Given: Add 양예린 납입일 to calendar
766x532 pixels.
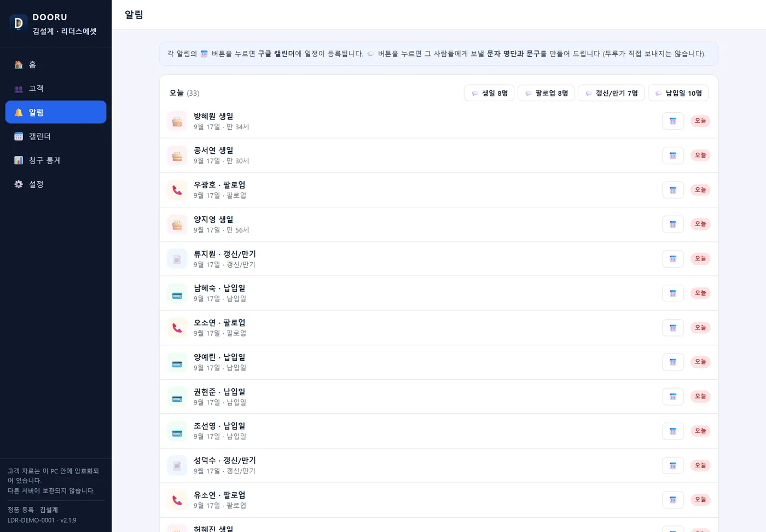Looking at the screenshot, I should (673, 362).
